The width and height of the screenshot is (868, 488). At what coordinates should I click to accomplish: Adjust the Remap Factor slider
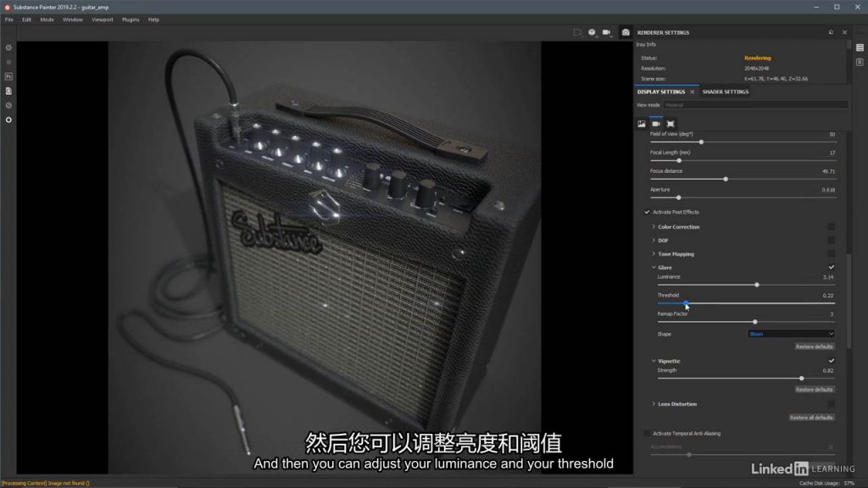pos(746,322)
